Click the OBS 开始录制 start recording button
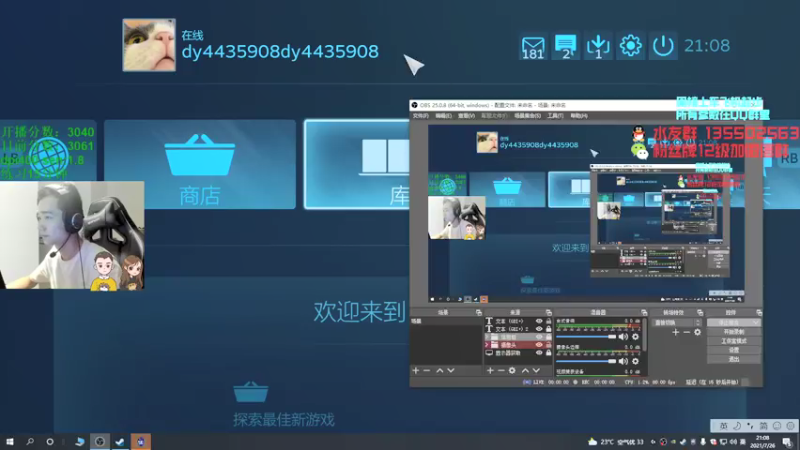The height and width of the screenshot is (450, 800). 734,332
